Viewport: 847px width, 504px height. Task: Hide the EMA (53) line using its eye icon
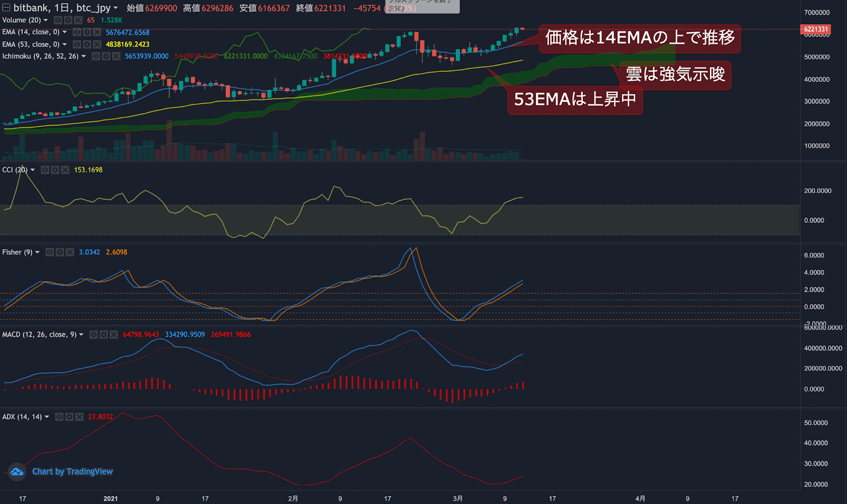[x=77, y=44]
